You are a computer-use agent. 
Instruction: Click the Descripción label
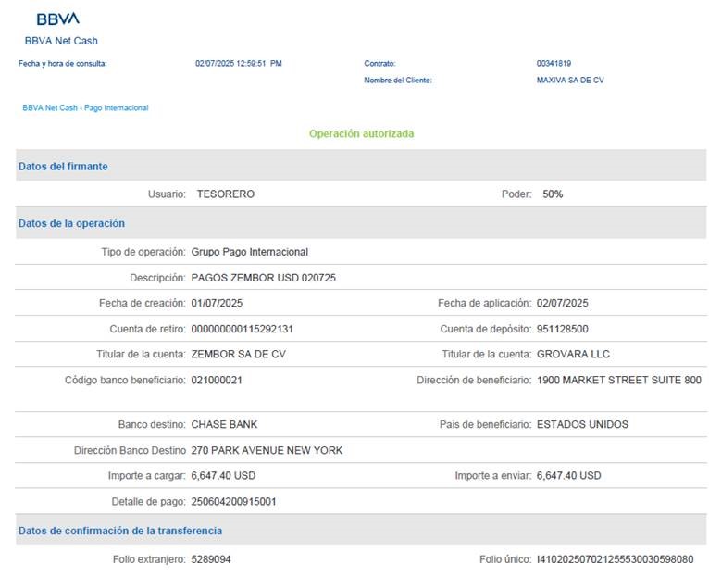tap(157, 278)
